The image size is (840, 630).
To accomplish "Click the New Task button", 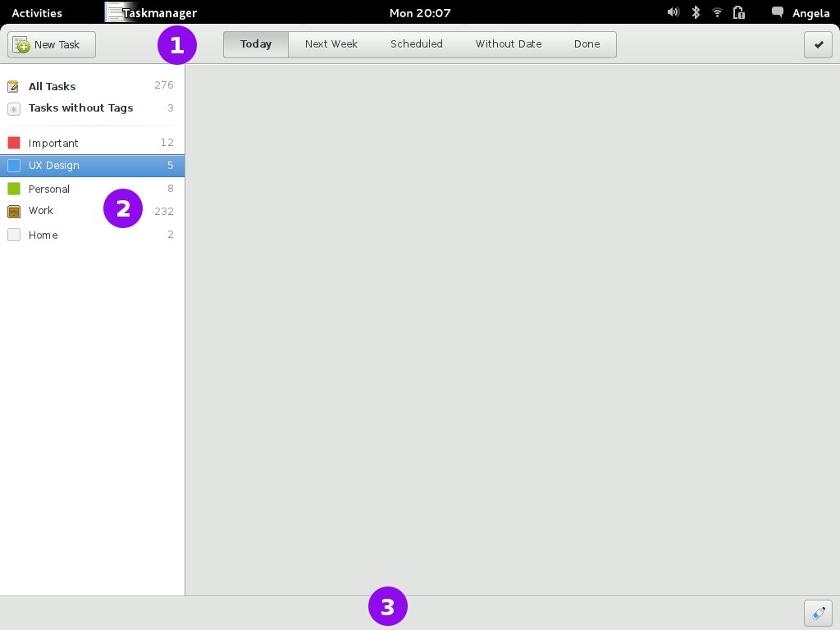I will tap(52, 44).
